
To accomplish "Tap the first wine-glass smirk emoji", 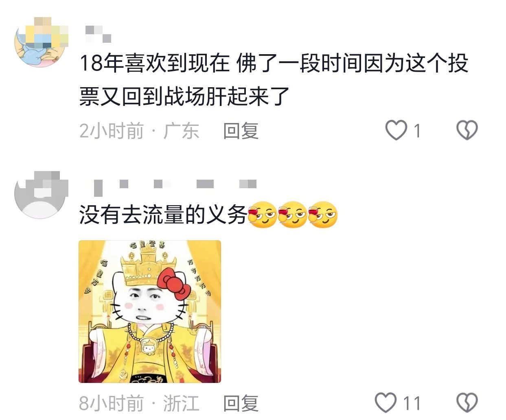I will tap(262, 215).
